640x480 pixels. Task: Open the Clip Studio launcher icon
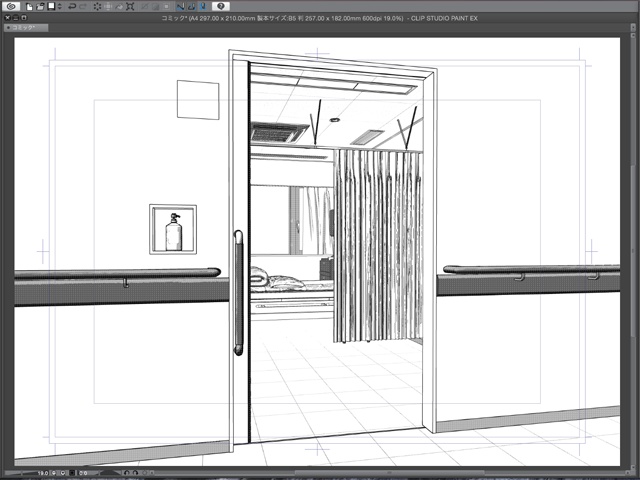point(11,6)
